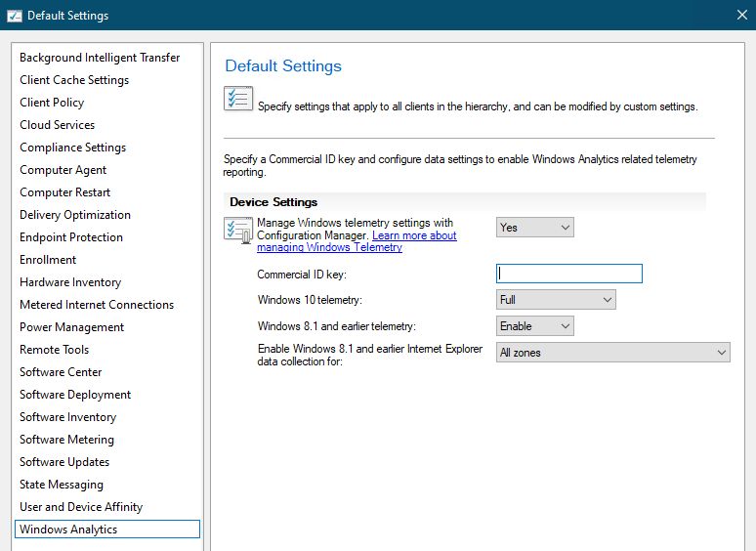Screen dimensions: 756x551
Task: Expand the Windows 10 telemetry Full dropdown
Action: tap(556, 300)
